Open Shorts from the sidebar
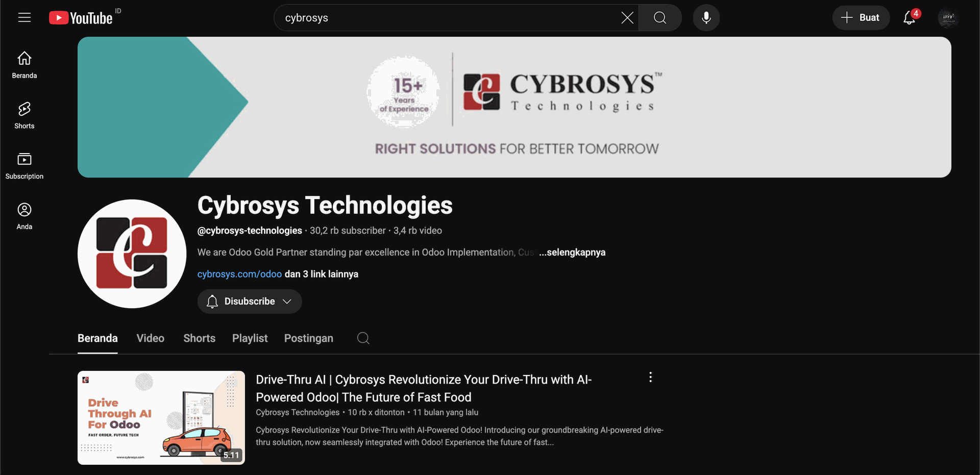This screenshot has height=475, width=980. [24, 116]
